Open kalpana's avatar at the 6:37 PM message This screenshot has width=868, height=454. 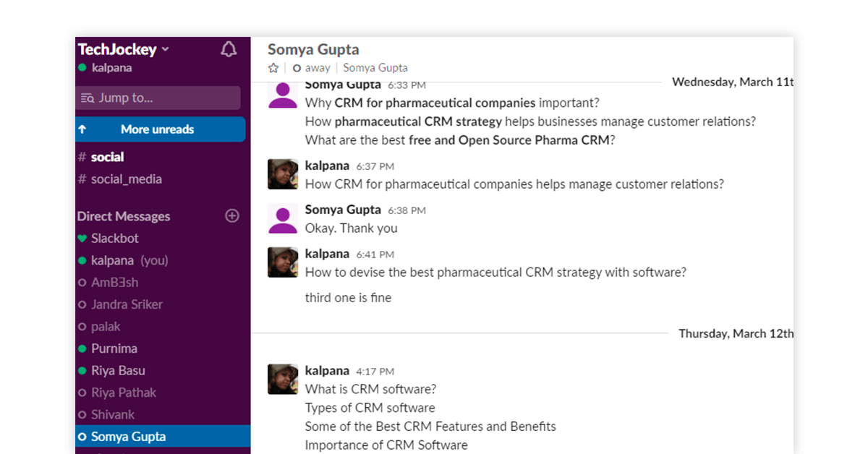[283, 174]
